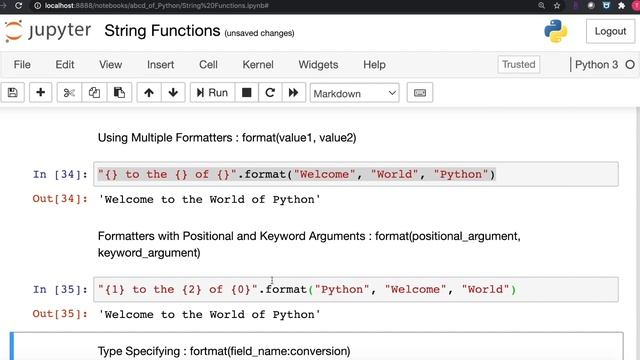Click the Trusted notebook indicator
Viewport: 640px width, 360px height.
519,64
